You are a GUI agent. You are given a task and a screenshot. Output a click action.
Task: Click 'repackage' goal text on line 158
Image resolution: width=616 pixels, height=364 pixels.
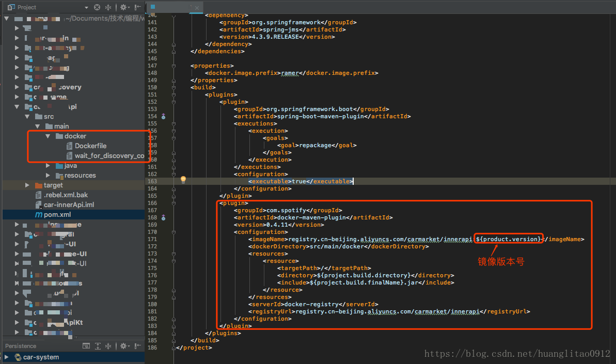point(315,145)
